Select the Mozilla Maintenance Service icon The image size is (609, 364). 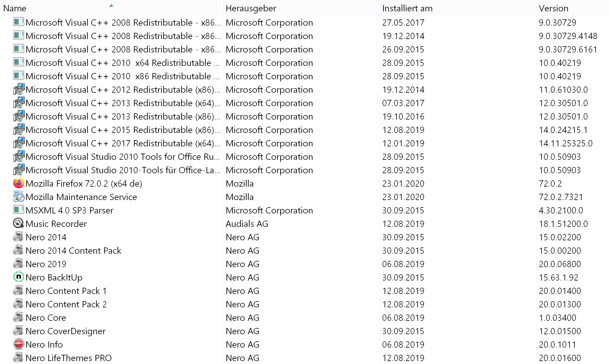[18, 197]
